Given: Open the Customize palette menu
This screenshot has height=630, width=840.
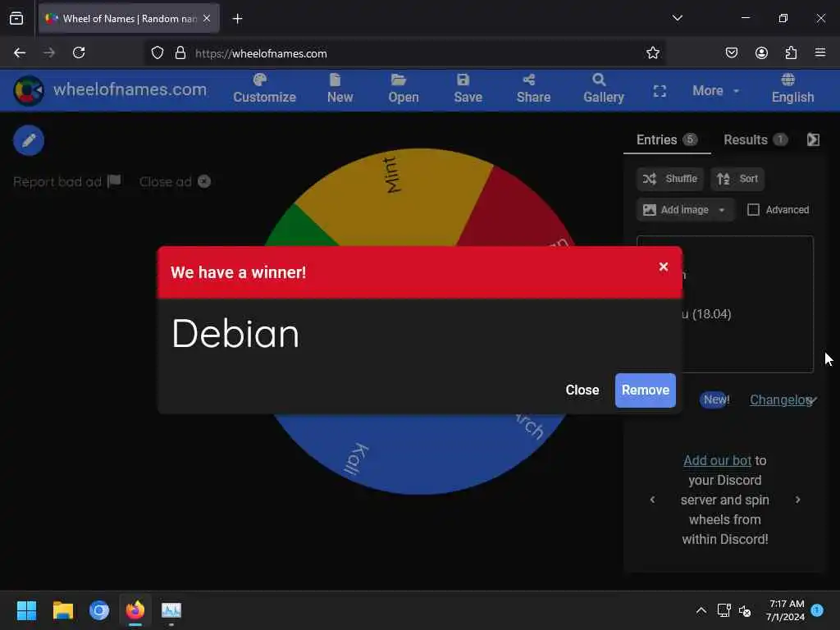Looking at the screenshot, I should pyautogui.click(x=265, y=89).
